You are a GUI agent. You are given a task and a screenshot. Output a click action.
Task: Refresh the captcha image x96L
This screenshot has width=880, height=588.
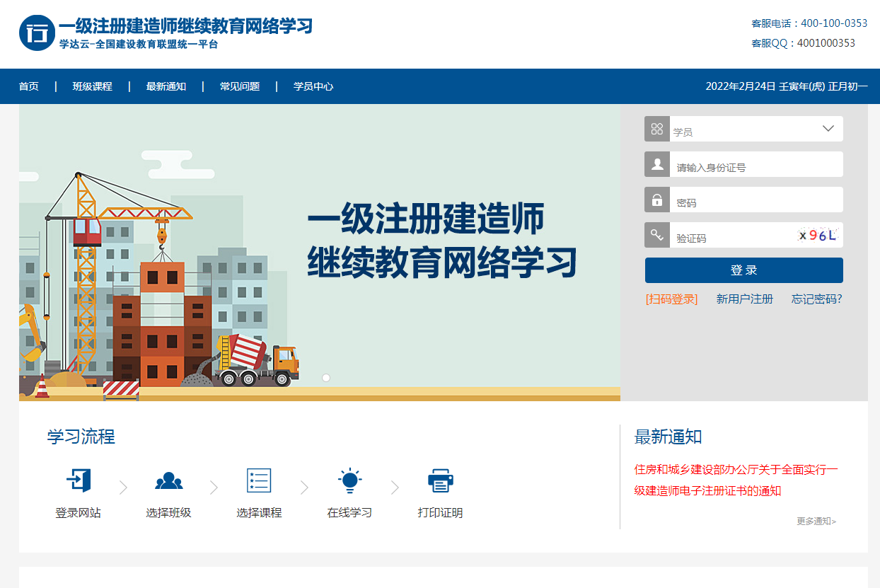point(817,236)
